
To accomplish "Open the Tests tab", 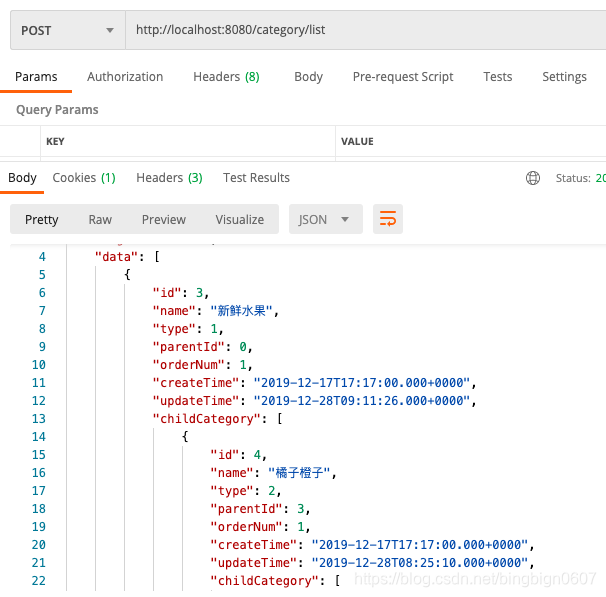I will pyautogui.click(x=497, y=77).
